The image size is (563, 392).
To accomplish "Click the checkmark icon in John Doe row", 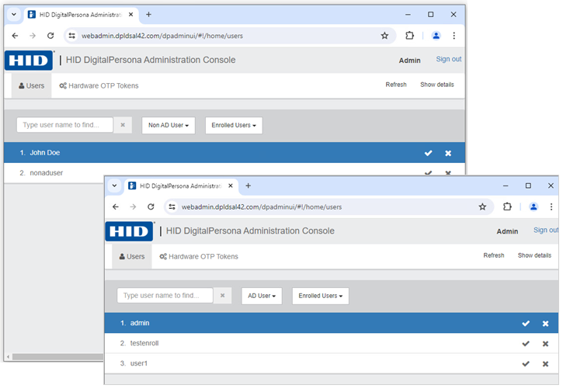I will (428, 153).
